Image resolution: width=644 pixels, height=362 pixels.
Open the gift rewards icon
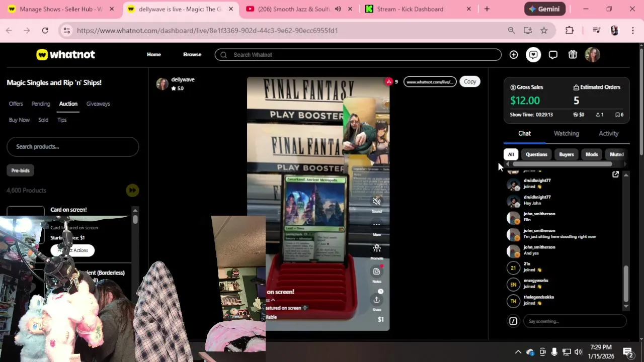(573, 55)
